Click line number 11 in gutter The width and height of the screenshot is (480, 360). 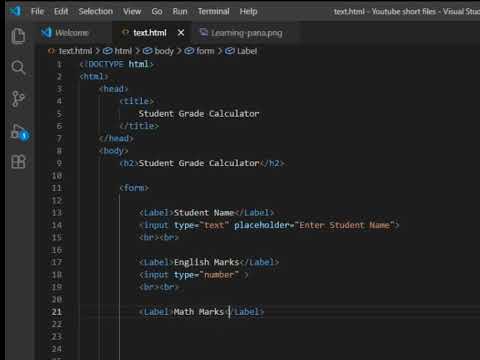[x=57, y=188]
